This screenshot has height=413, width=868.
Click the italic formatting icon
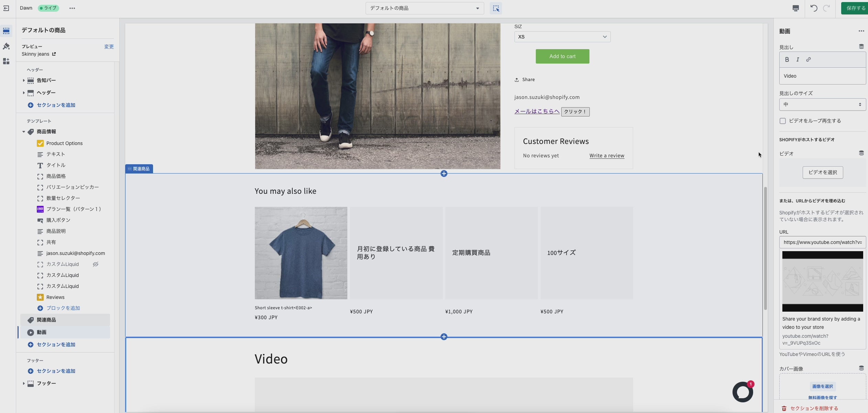(x=798, y=59)
